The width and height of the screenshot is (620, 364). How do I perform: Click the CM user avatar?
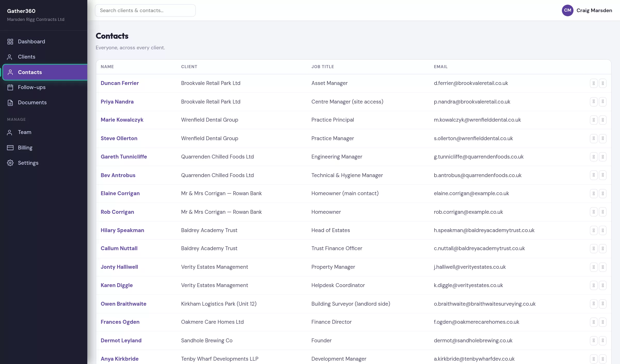(568, 10)
